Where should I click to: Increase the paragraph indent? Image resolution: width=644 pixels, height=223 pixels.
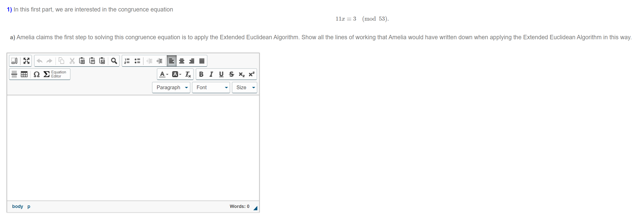click(x=160, y=61)
